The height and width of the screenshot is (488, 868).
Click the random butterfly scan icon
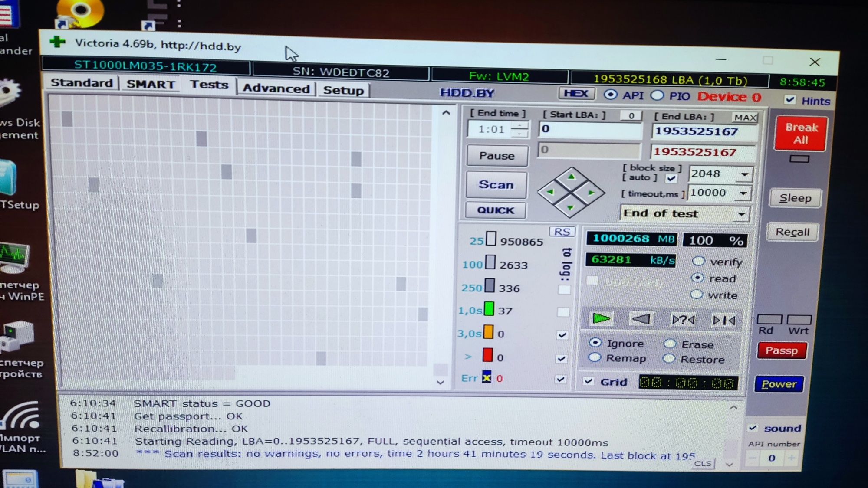coord(683,320)
